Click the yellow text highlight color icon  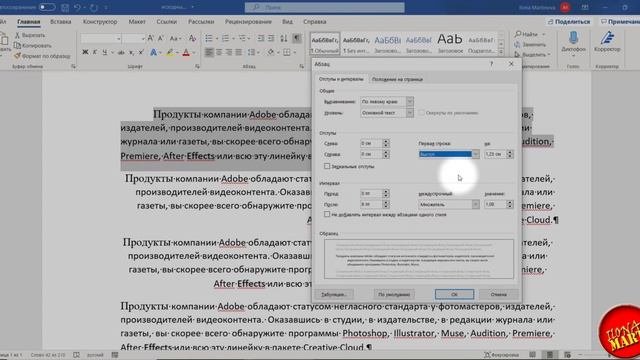click(169, 52)
